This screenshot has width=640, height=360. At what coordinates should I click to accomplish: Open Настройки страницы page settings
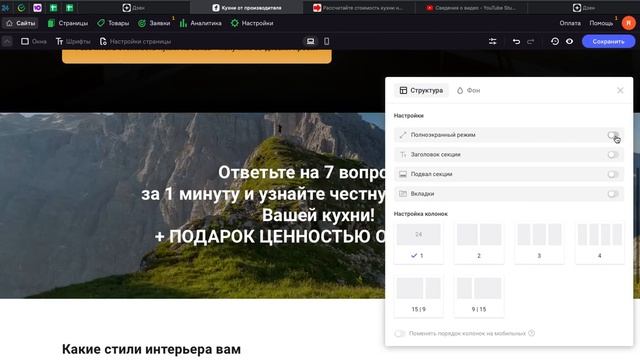click(x=135, y=41)
